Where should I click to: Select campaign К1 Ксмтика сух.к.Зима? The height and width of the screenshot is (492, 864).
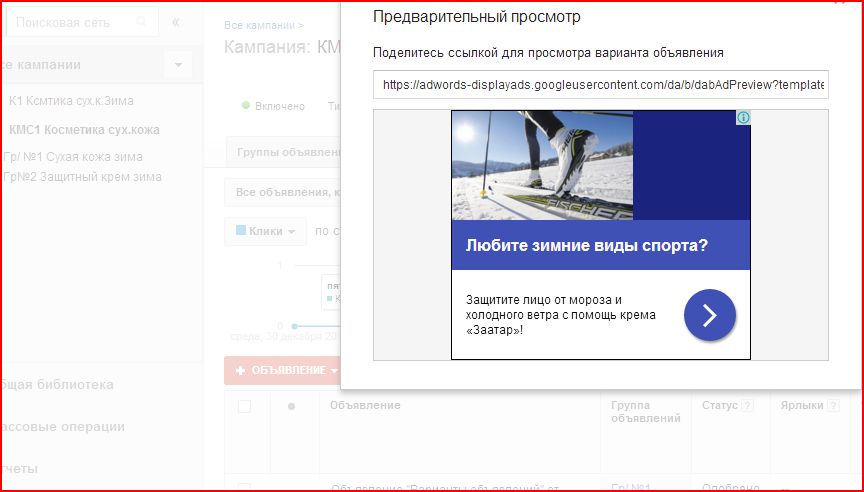(71, 101)
